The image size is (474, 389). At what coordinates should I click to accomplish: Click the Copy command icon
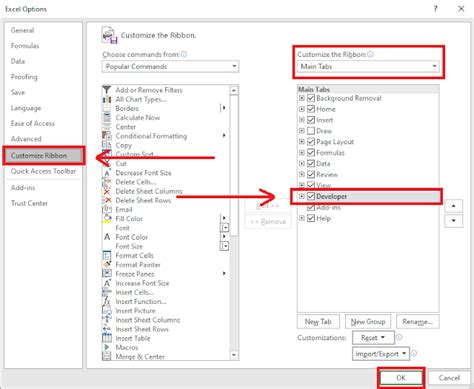point(106,145)
